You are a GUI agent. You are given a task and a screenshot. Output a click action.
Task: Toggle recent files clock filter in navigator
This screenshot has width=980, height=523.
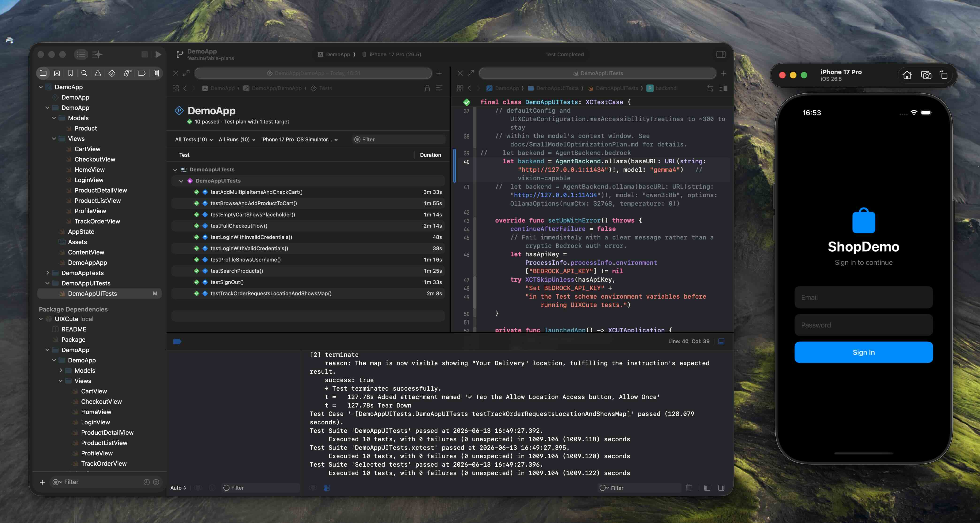tap(146, 482)
